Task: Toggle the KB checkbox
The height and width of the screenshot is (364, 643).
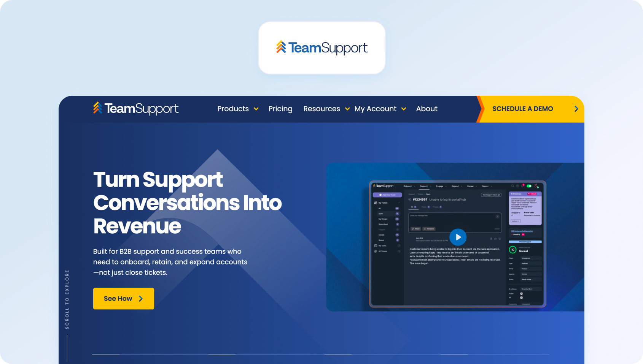Action: tap(522, 298)
